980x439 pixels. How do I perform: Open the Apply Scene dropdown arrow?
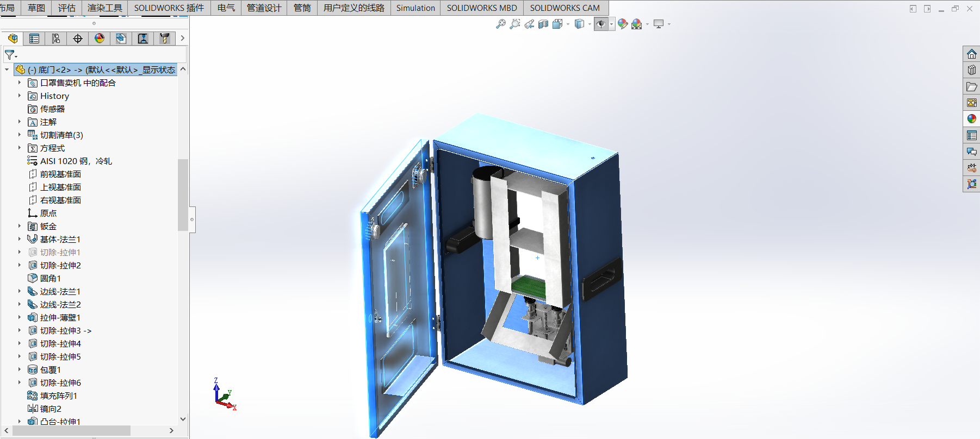point(647,24)
